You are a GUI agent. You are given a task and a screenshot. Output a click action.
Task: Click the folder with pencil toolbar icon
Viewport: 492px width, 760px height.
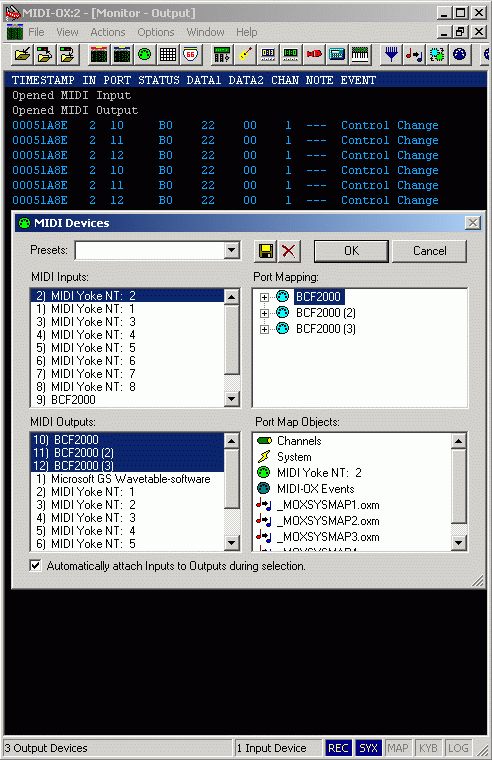(x=22, y=54)
